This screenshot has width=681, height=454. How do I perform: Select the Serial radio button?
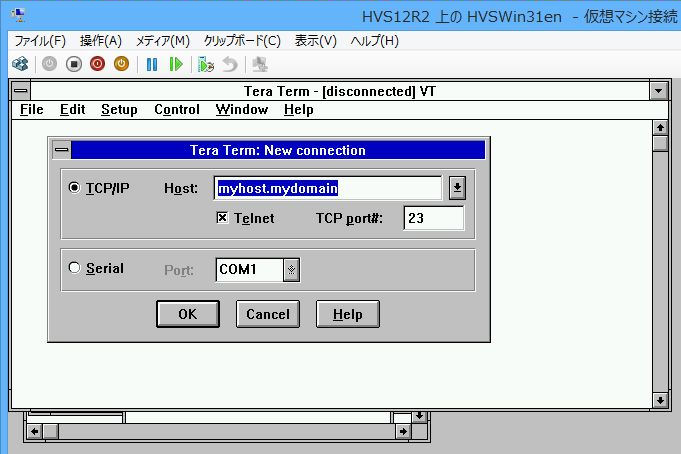pyautogui.click(x=75, y=268)
